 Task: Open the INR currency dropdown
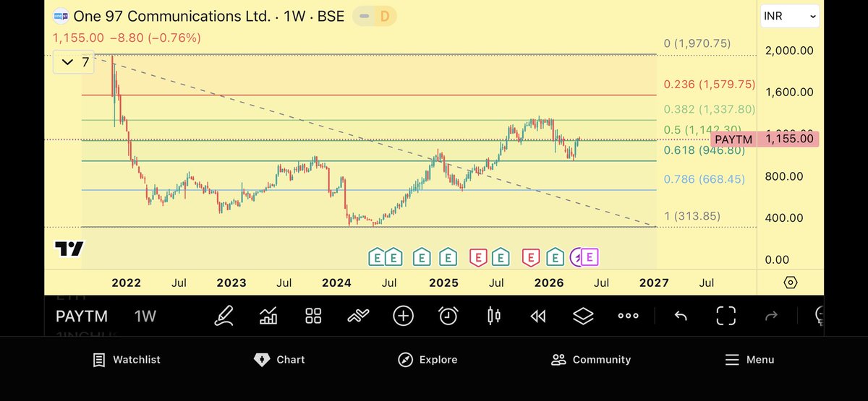point(790,16)
